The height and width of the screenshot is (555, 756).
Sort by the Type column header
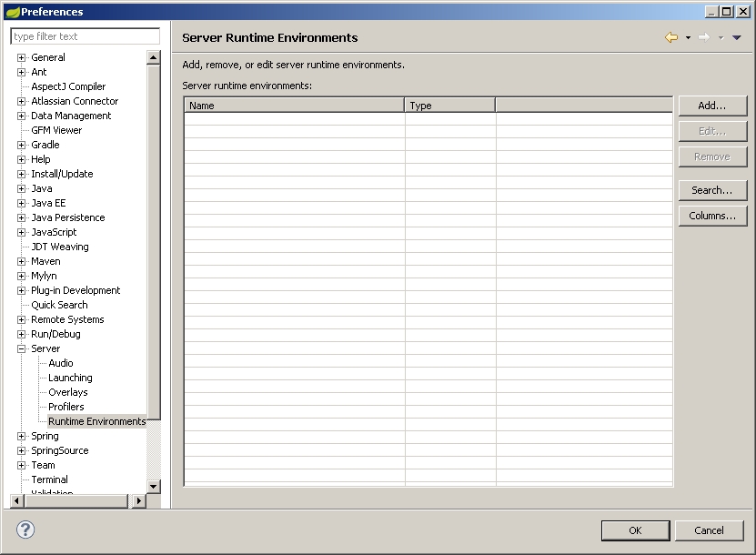450,106
